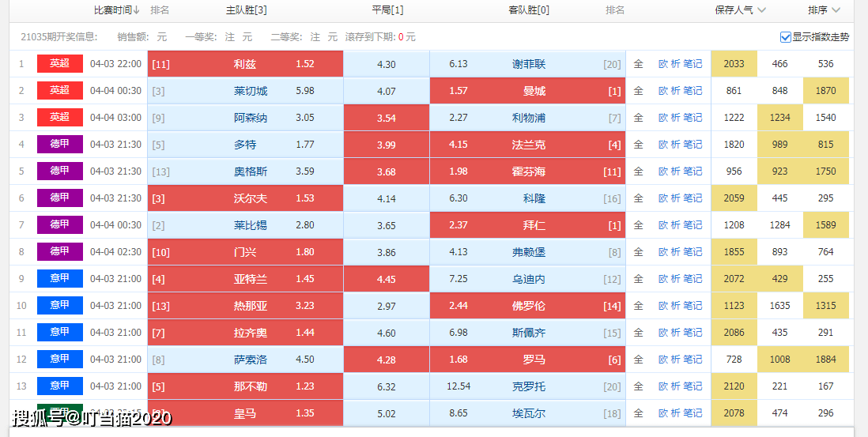Viewport: 868px width, 437px height.
Task: Select 全 for the 多特 match row
Action: (638, 145)
